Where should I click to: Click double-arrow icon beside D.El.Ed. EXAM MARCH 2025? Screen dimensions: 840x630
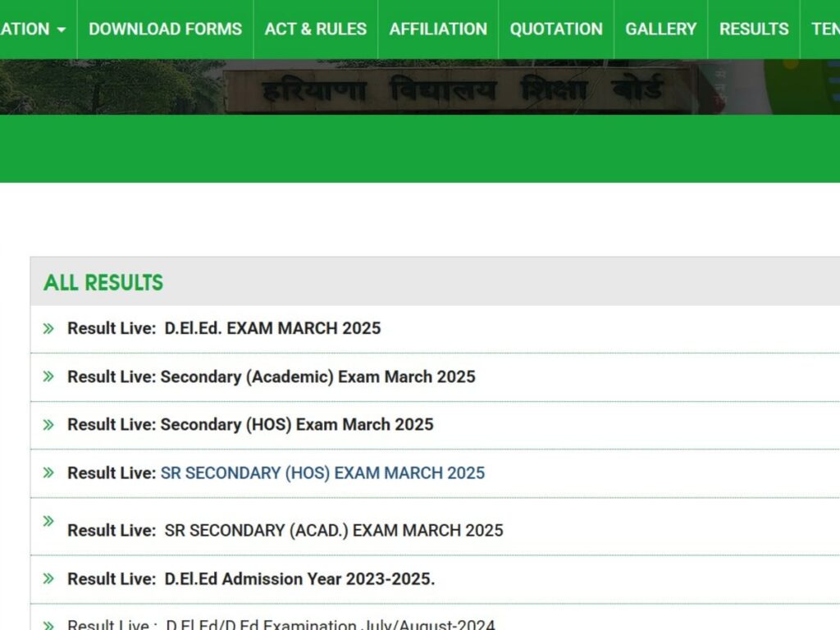[48, 328]
